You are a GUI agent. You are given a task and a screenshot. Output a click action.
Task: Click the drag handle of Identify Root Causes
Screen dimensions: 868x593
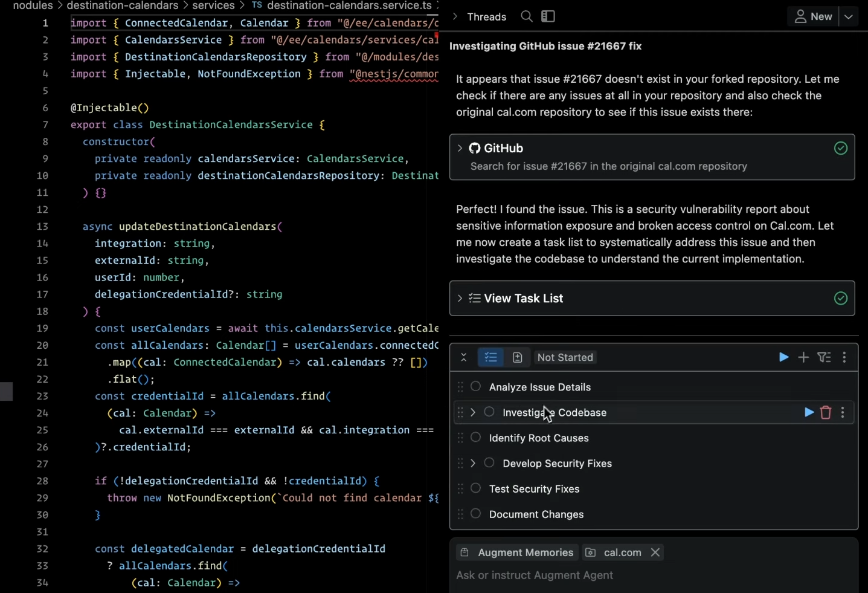(x=460, y=438)
